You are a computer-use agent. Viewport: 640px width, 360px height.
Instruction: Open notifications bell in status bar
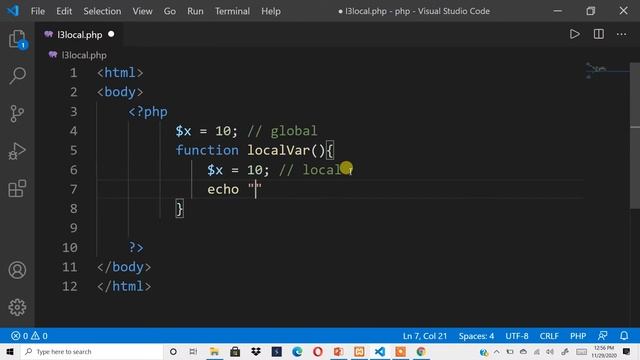624,336
